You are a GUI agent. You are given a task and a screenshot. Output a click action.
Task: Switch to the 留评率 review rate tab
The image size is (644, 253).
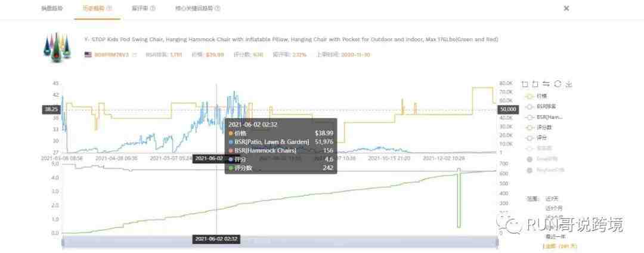click(x=140, y=8)
